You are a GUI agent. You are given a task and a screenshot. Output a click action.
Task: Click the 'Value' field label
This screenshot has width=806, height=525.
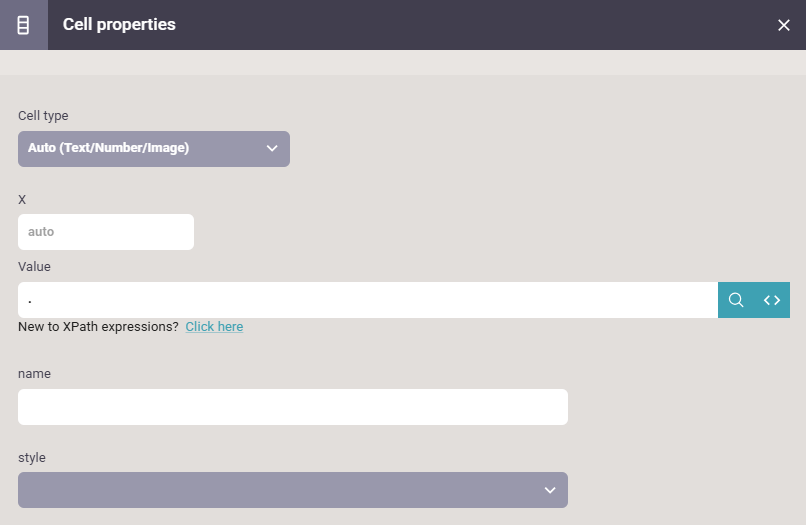[34, 267]
